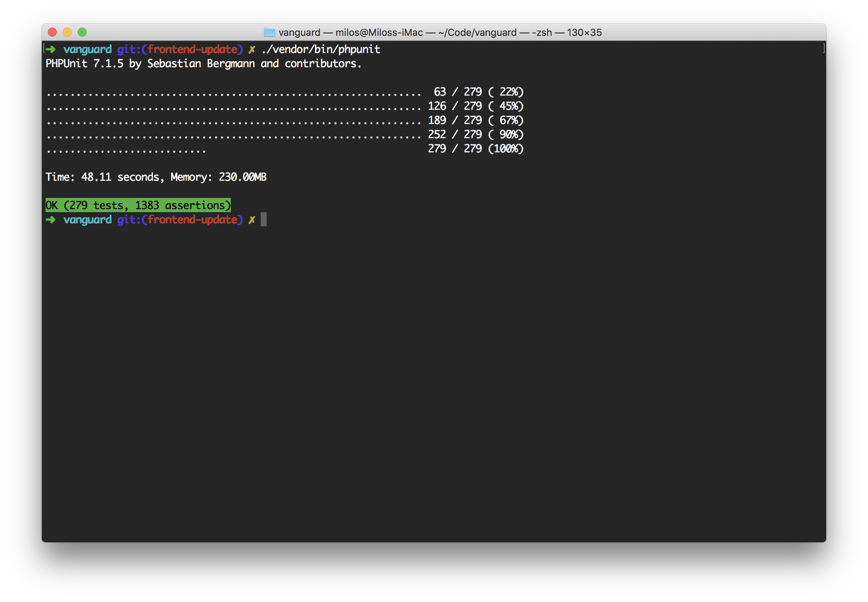Viewport: 868px width, 602px height.
Task: Click the ~/Code/vanguard path in title bar
Action: click(479, 33)
